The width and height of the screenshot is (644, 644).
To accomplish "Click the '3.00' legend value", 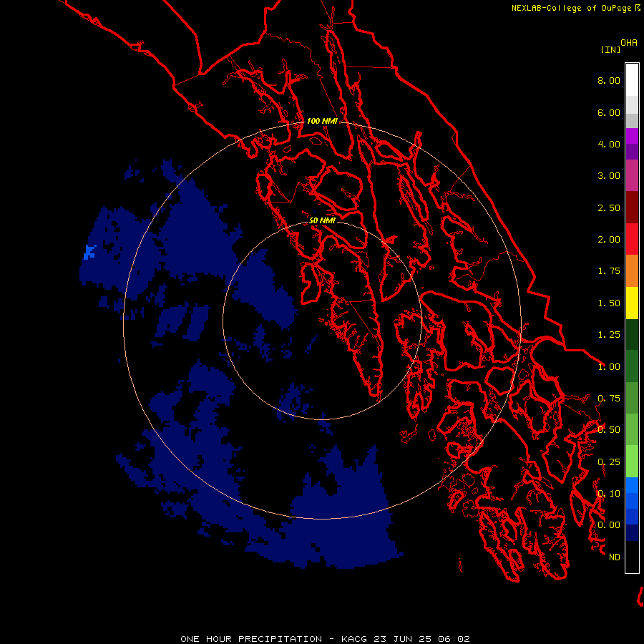I will [x=609, y=176].
